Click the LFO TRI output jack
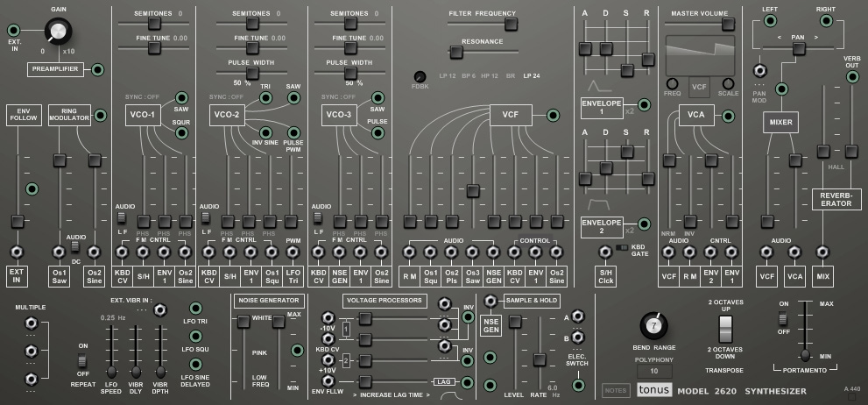The width and height of the screenshot is (868, 405). 195,309
